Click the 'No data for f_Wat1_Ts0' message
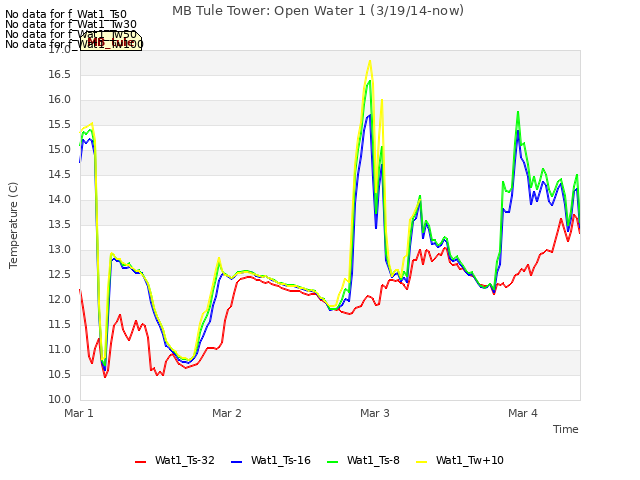The height and width of the screenshot is (480, 640). (x=66, y=15)
